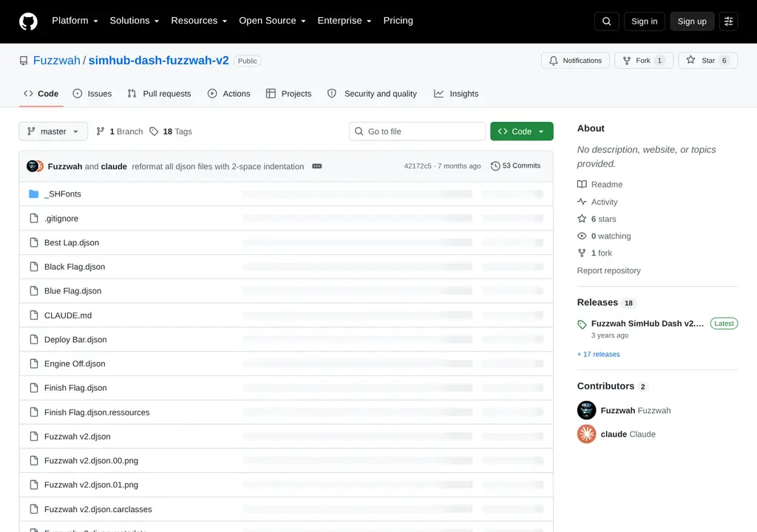The height and width of the screenshot is (532, 757).
Task: Open the Engine Off.djson file
Action: [75, 364]
